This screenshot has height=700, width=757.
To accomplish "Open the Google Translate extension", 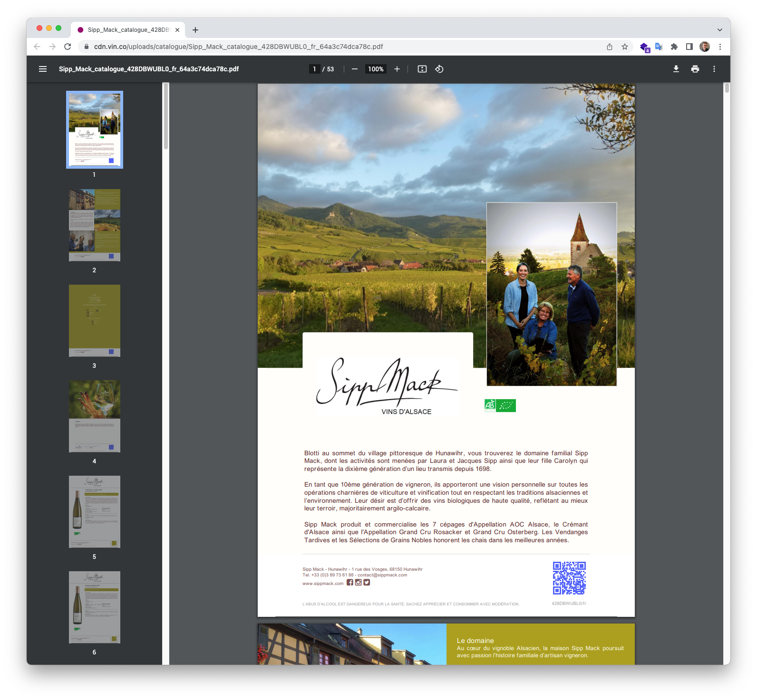I will [659, 47].
